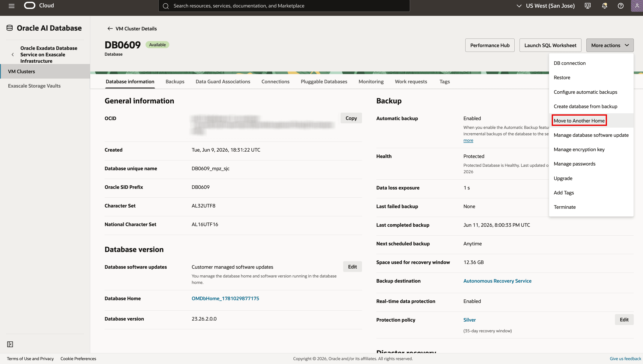The image size is (643, 364).
Task: Copy the database OCID
Action: tap(351, 118)
